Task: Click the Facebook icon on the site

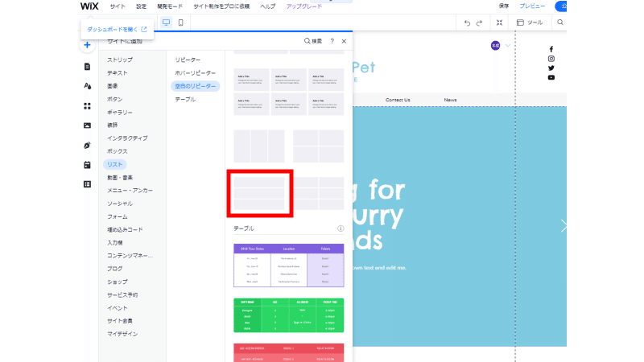Action: click(x=551, y=49)
